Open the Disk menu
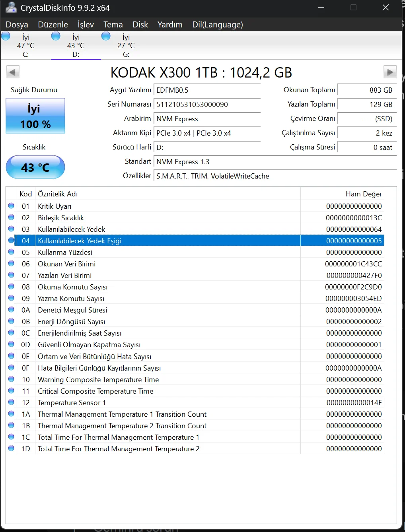Image resolution: width=405 pixels, height=532 pixels. [140, 25]
